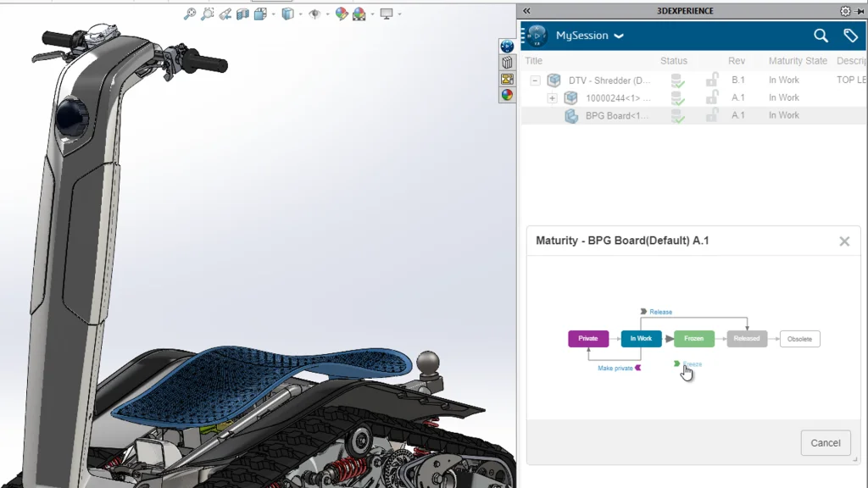Viewport: 868px width, 488px height.
Task: Click the lock icon on BPG Board row
Action: click(712, 115)
